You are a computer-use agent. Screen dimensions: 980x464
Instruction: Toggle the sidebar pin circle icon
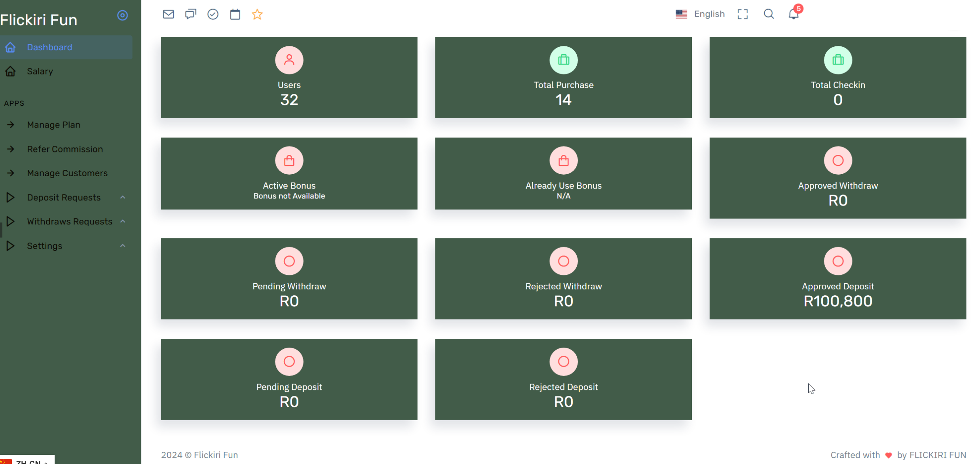pyautogui.click(x=122, y=15)
